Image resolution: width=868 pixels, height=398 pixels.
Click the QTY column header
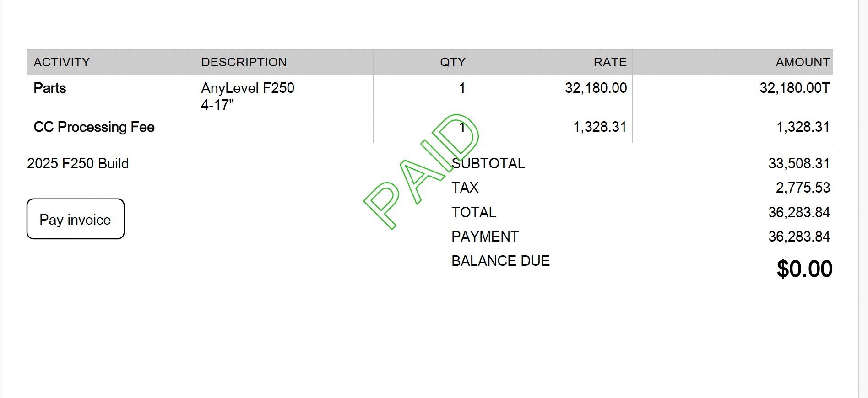coord(452,62)
